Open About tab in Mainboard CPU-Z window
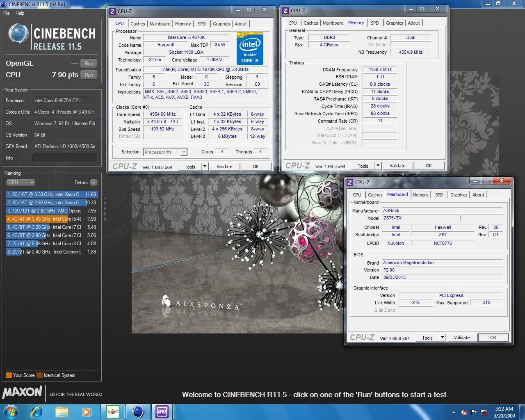Image resolution: width=525 pixels, height=420 pixels. tap(478, 195)
